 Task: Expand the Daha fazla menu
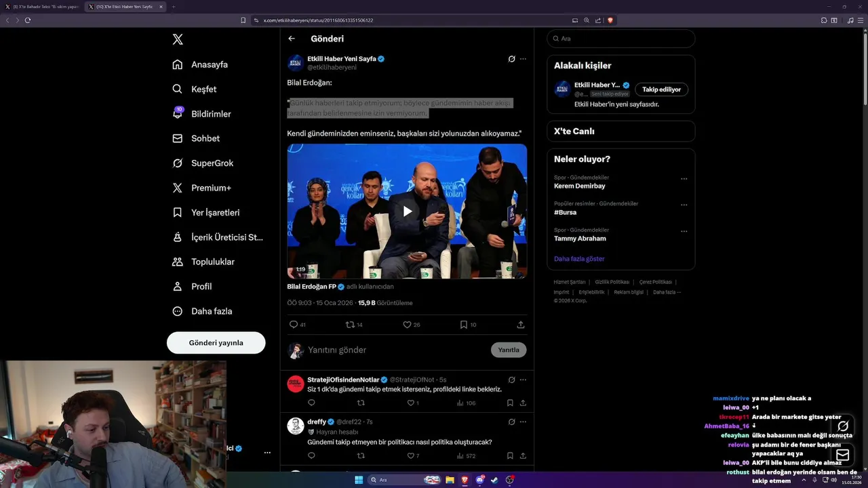click(x=202, y=311)
